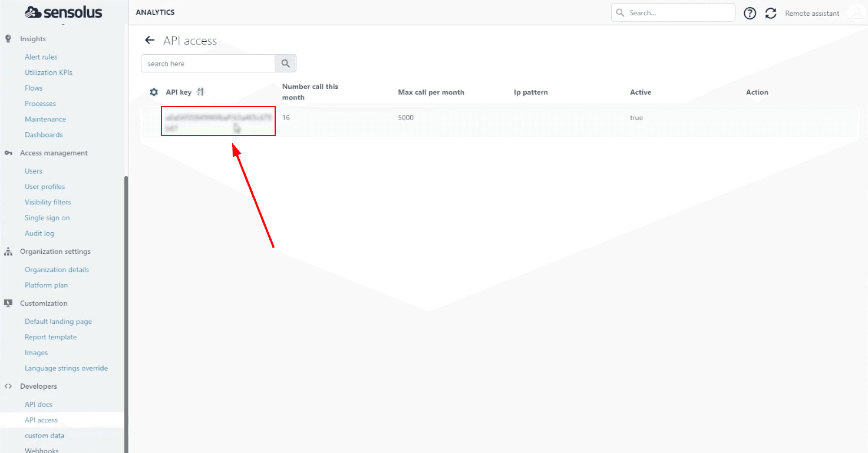
Task: Click 'Number call this month' header
Action: click(310, 92)
